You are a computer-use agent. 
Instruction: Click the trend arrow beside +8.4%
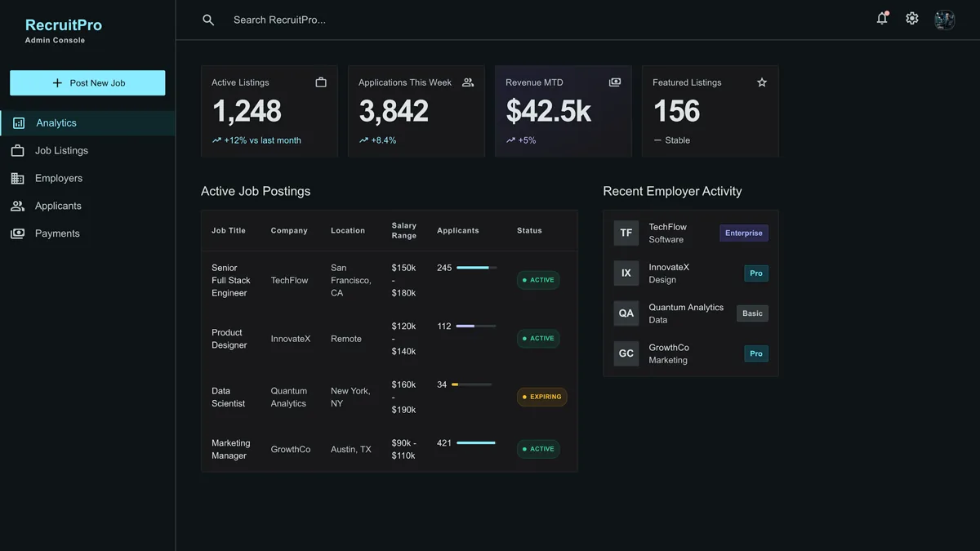coord(363,140)
